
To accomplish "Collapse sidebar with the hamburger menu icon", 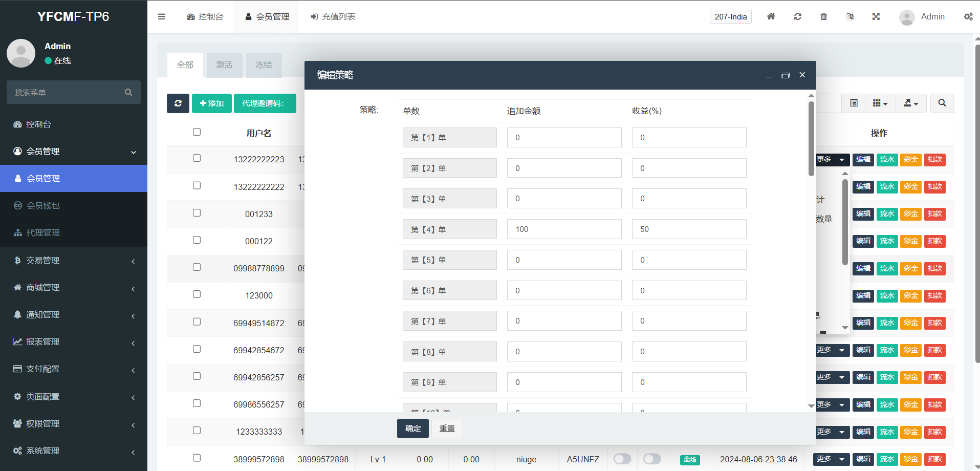I will (162, 16).
